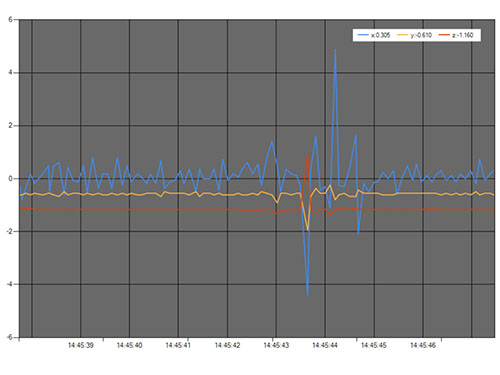The image size is (500, 375).
Task: Select the blue x line swatch in legend
Action: 363,35
